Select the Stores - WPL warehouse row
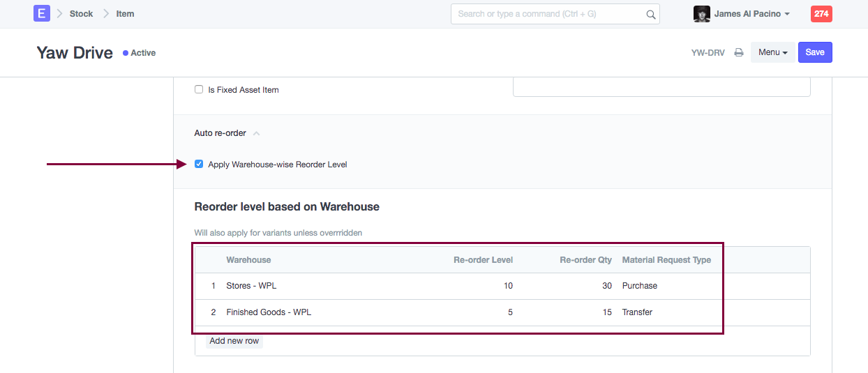Image resolution: width=868 pixels, height=373 pixels. (251, 286)
